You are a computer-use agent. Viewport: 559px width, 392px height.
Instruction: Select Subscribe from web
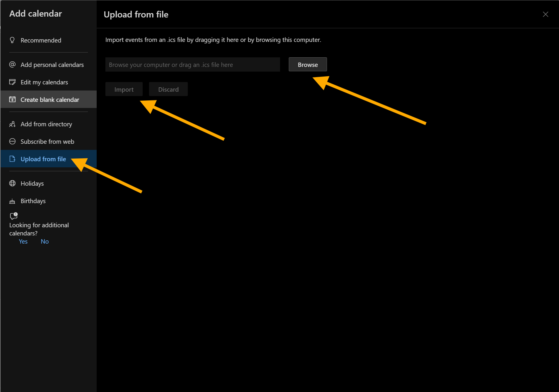47,141
